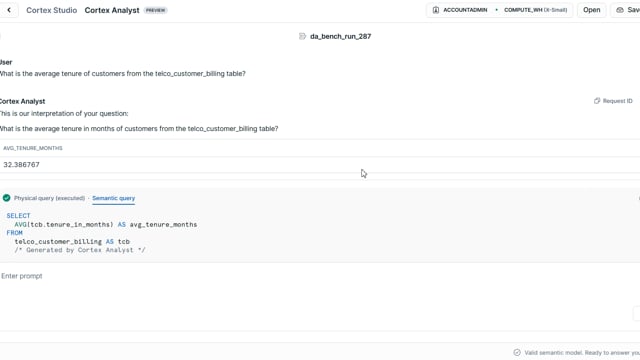Click the AVG_TENURE_MONTHS column header
640x360 pixels.
pos(33,148)
